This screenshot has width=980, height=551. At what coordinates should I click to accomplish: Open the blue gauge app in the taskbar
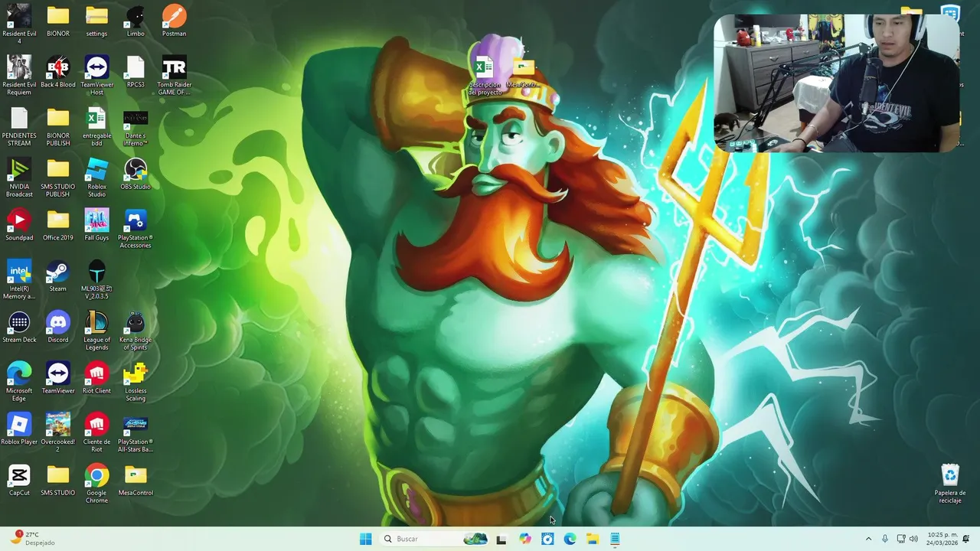pyautogui.click(x=547, y=539)
